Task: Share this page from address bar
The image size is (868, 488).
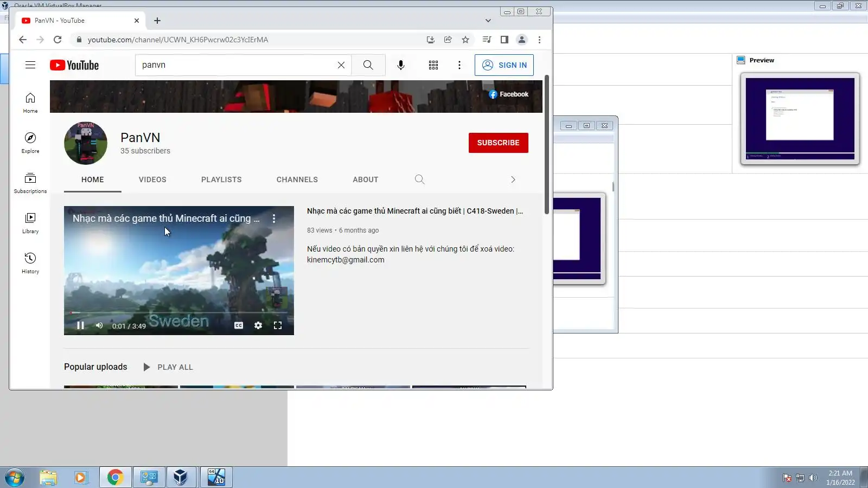Action: point(448,40)
